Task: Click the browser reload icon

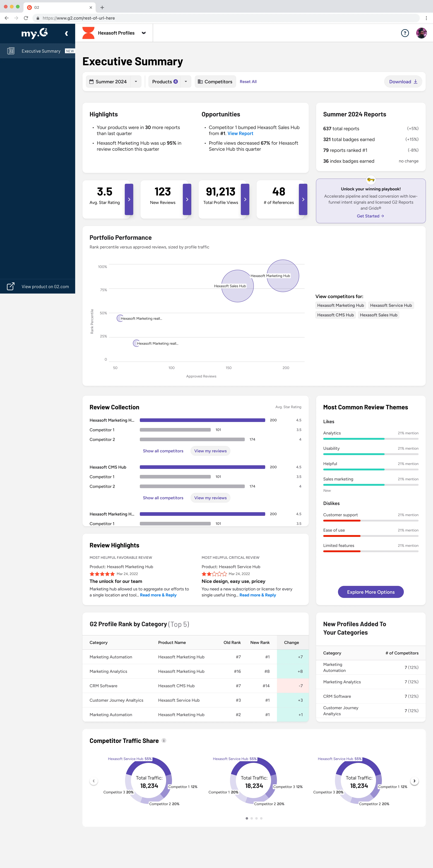Action: tap(26, 18)
